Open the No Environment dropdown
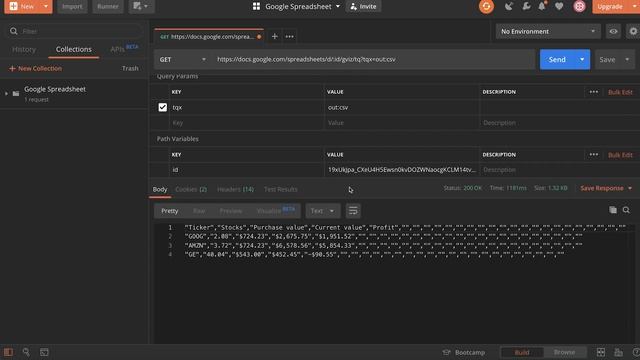Screen dimensions: 640x360 [548, 31]
